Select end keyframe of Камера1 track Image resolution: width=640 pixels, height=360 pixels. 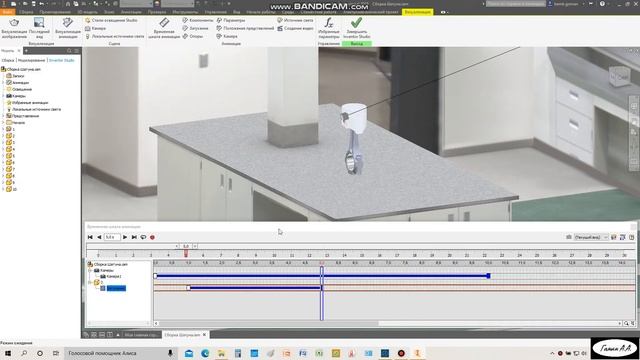pos(488,276)
